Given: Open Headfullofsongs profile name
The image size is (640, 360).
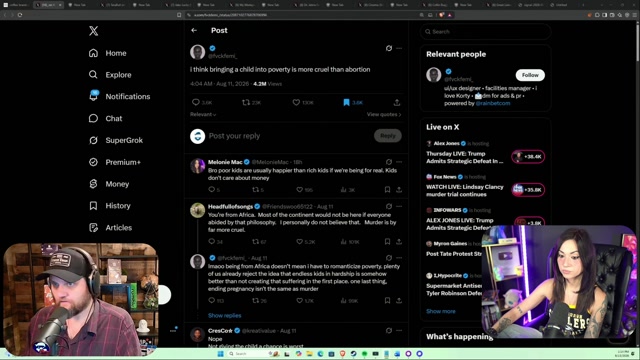Looking at the screenshot, I should (x=230, y=207).
